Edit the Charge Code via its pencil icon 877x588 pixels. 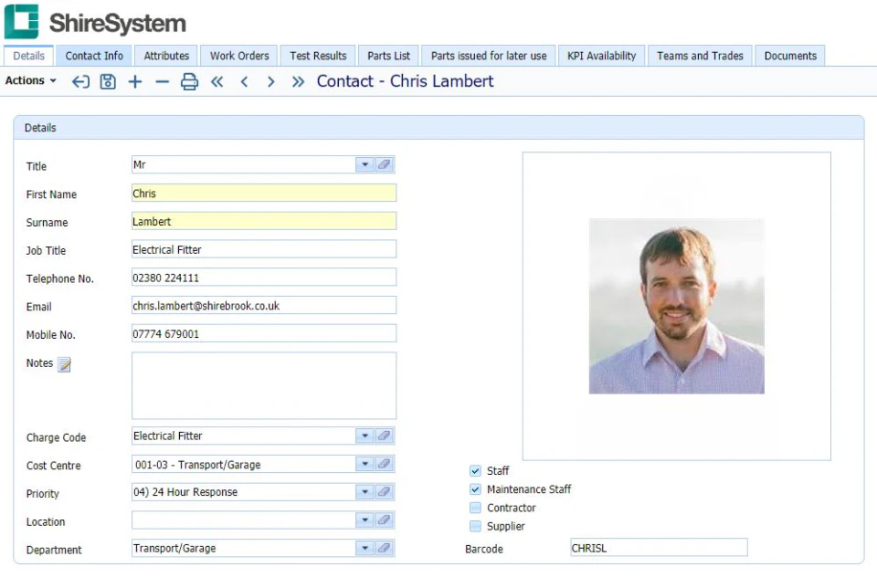click(383, 436)
